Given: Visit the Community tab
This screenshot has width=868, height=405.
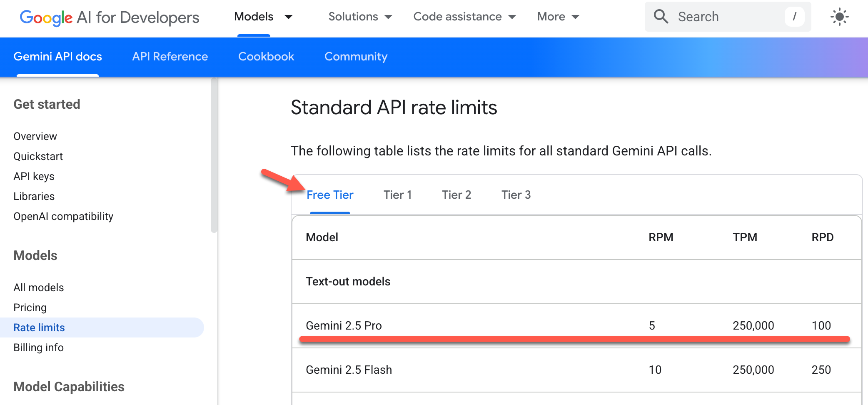Looking at the screenshot, I should [x=356, y=57].
